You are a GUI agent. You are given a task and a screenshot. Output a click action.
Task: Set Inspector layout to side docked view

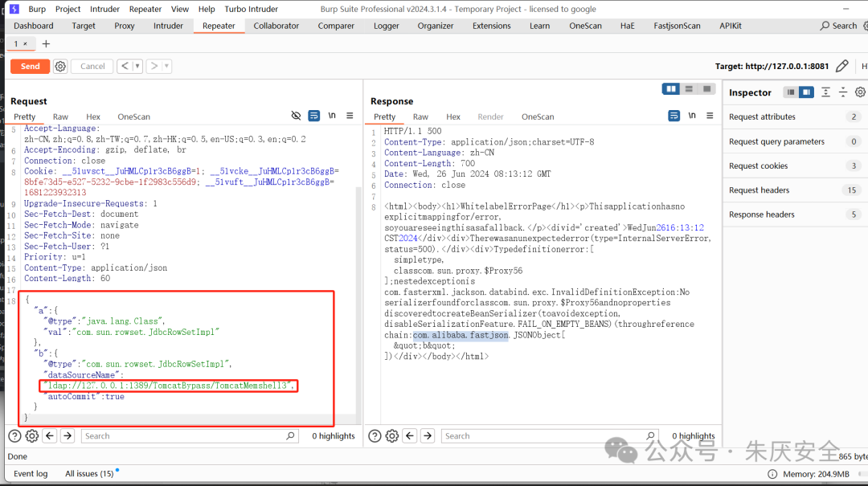pos(807,92)
